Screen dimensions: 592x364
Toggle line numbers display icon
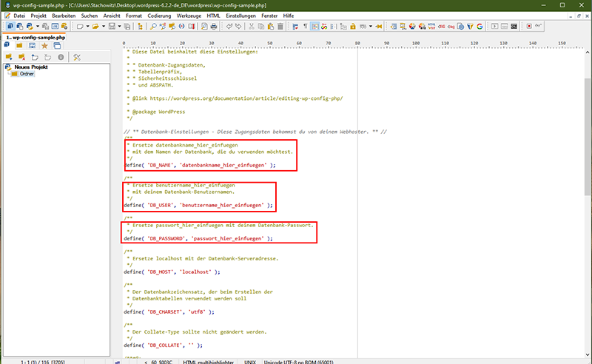(334, 27)
